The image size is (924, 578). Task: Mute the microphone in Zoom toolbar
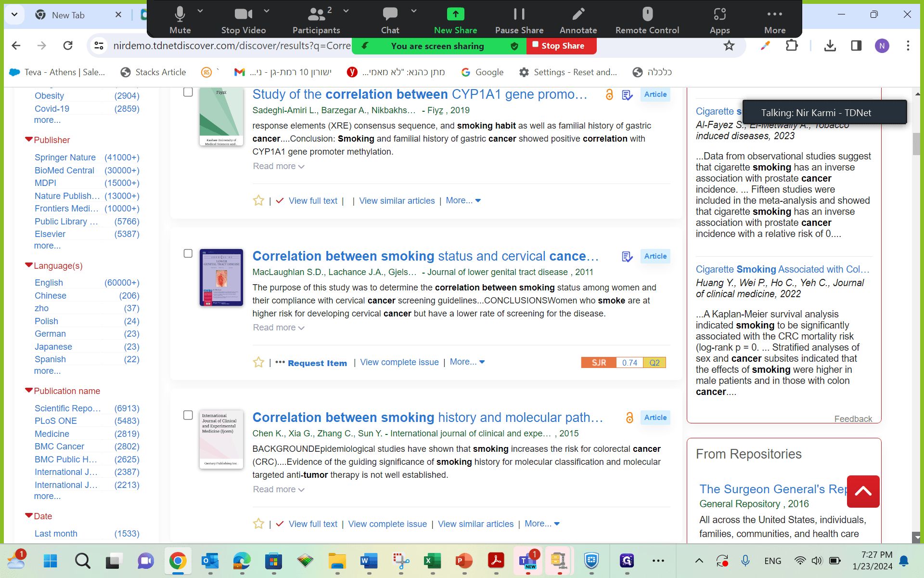pyautogui.click(x=180, y=19)
